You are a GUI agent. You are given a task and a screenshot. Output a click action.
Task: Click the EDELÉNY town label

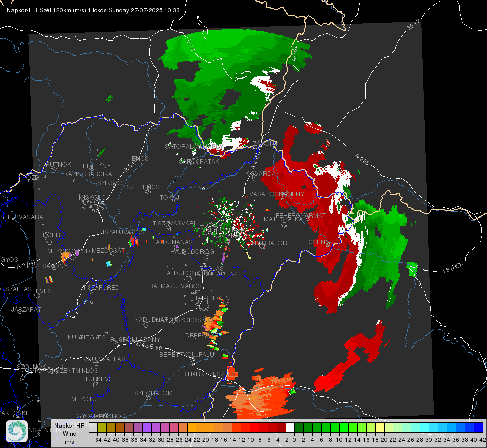click(97, 166)
